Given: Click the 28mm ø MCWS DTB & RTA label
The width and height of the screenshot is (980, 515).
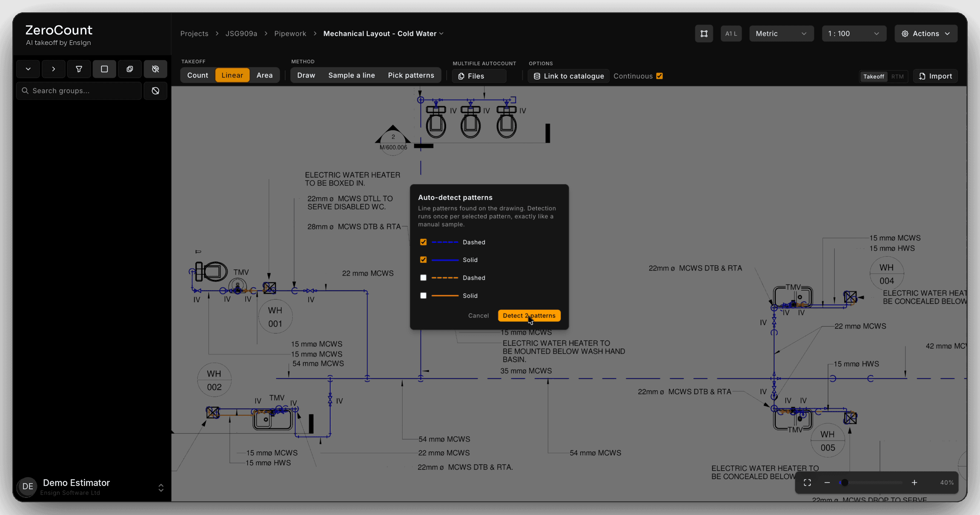Looking at the screenshot, I should [x=354, y=226].
